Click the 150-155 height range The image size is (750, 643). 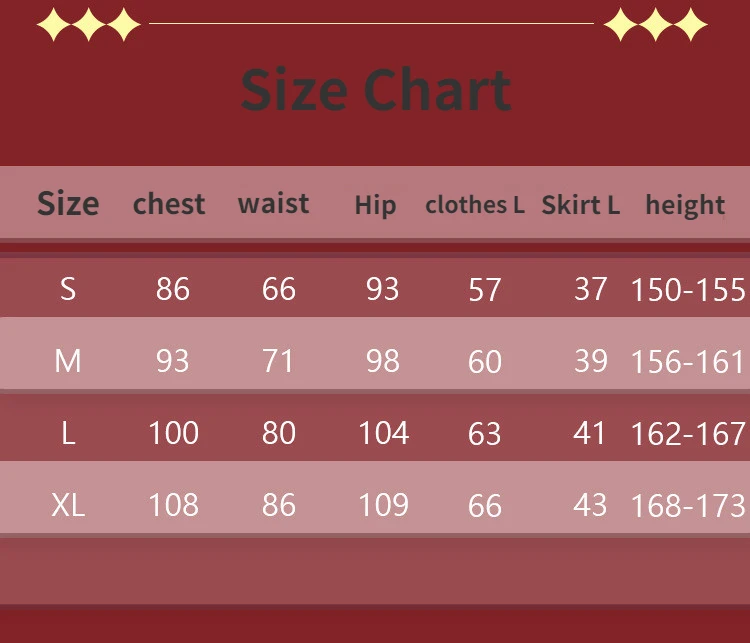click(x=688, y=290)
